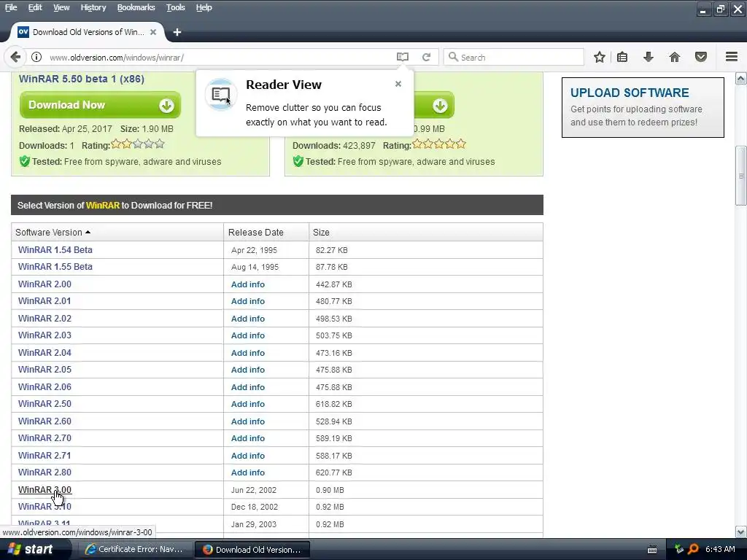
Task: Dismiss the Reader View popup
Action: click(x=398, y=84)
